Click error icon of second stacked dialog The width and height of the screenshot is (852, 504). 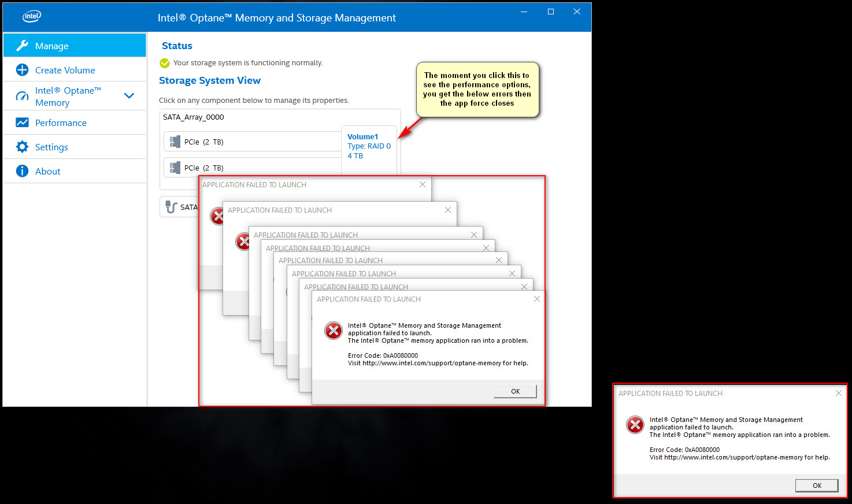coord(243,241)
